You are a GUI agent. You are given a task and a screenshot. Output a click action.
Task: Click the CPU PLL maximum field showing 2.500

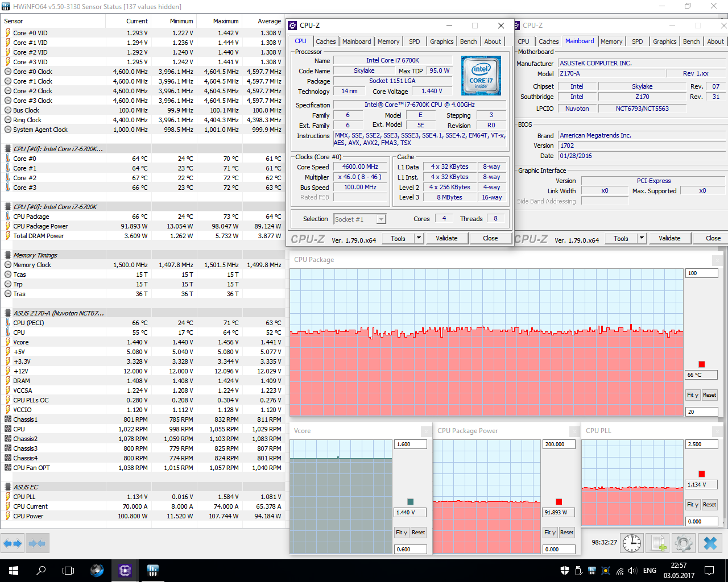click(702, 444)
